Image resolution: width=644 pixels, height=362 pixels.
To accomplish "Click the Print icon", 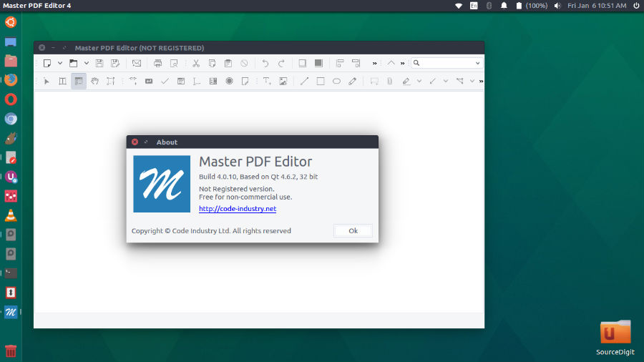I will pos(157,63).
